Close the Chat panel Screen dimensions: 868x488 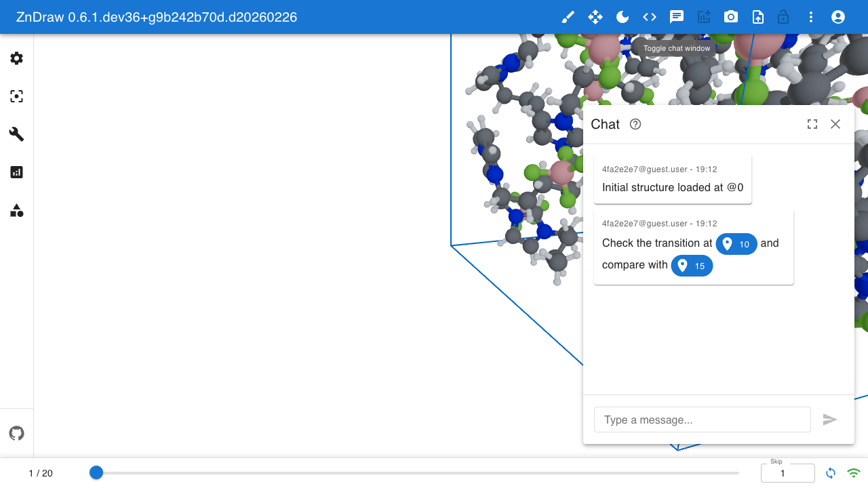click(835, 124)
